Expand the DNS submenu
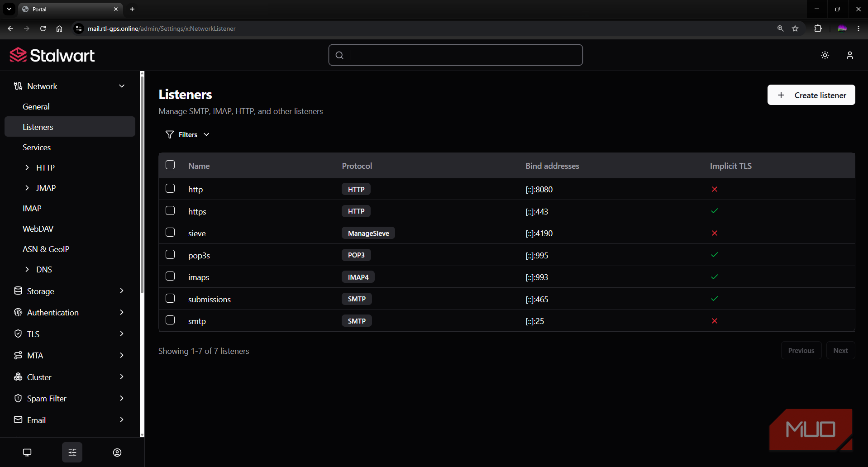This screenshot has height=467, width=868. click(27, 269)
